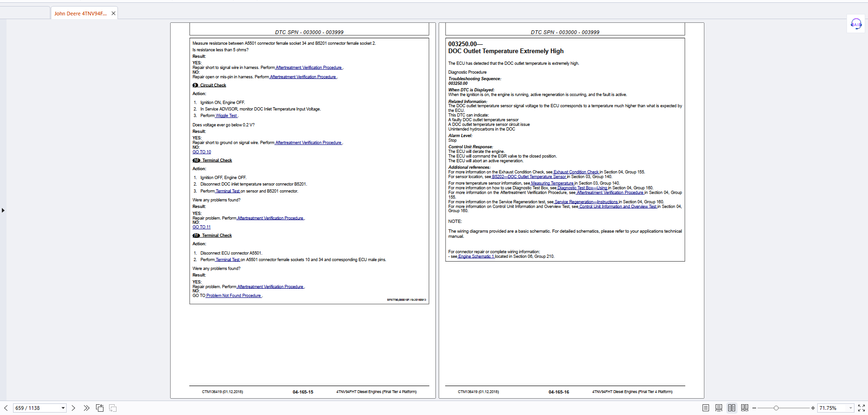Click the previous view icon
Image resolution: width=868 pixels, height=415 pixels.
(x=100, y=408)
